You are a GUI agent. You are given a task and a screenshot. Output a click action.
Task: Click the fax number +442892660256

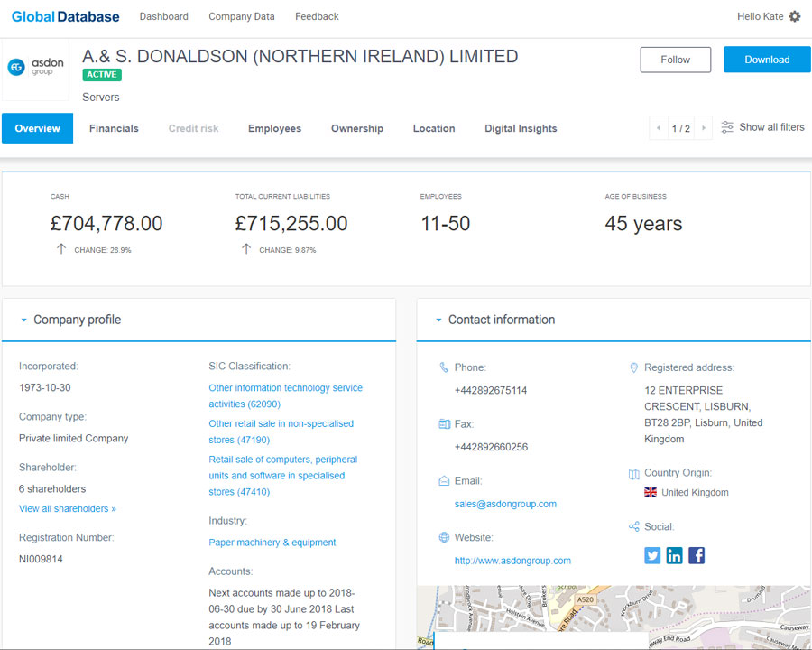point(492,447)
